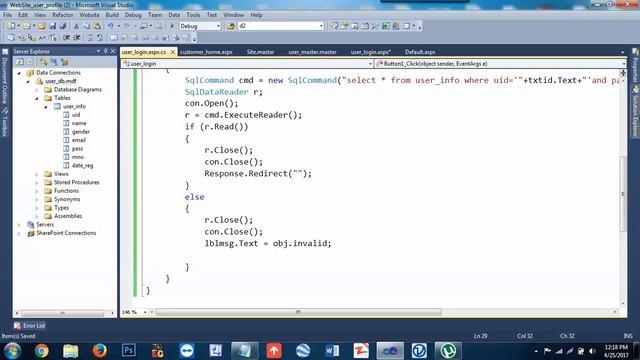The image size is (640, 360).
Task: Open uTorrent from taskbar
Action: pyautogui.click(x=448, y=351)
